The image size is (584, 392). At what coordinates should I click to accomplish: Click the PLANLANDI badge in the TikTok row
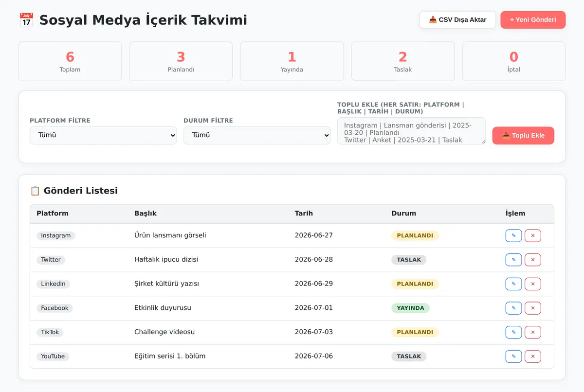click(x=415, y=332)
